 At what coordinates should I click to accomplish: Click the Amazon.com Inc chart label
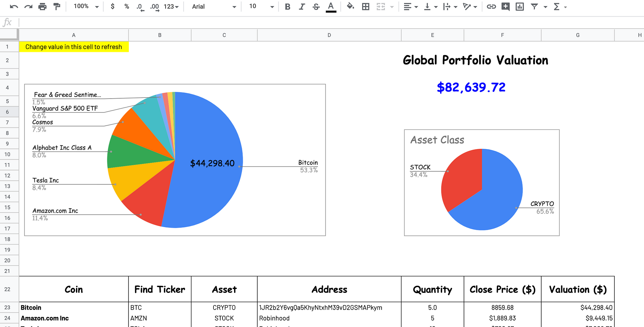click(55, 211)
